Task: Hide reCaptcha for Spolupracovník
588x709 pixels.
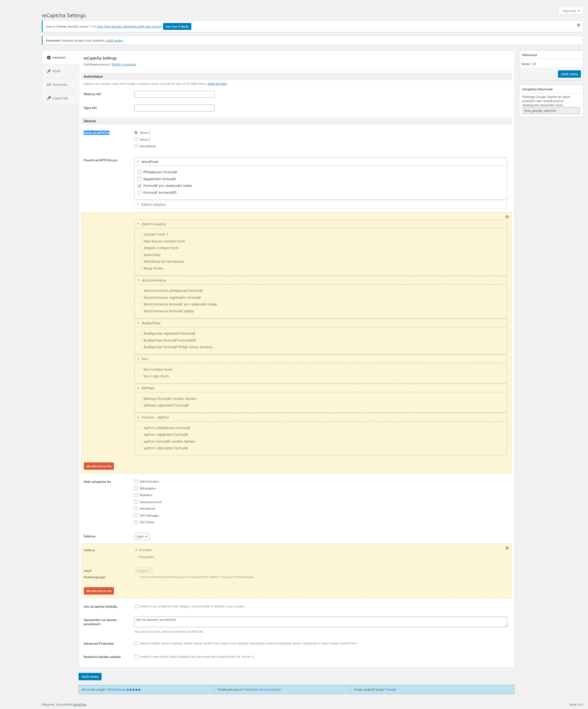Action: 136,502
